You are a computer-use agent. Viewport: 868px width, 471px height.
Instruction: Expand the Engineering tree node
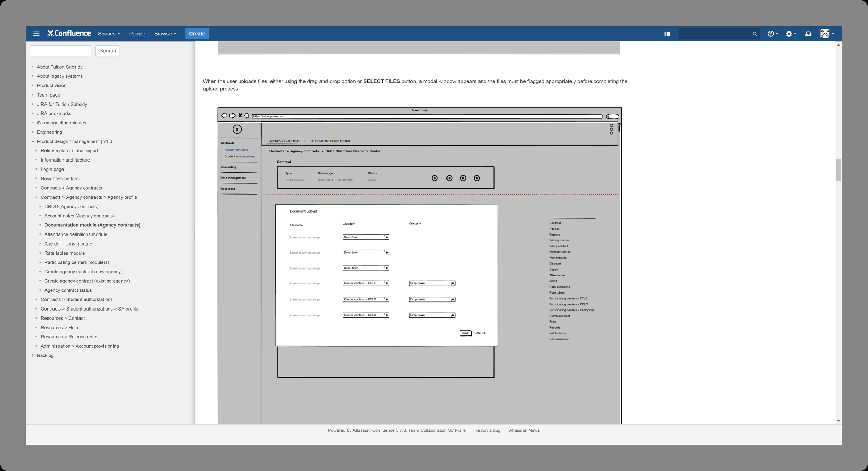[33, 132]
